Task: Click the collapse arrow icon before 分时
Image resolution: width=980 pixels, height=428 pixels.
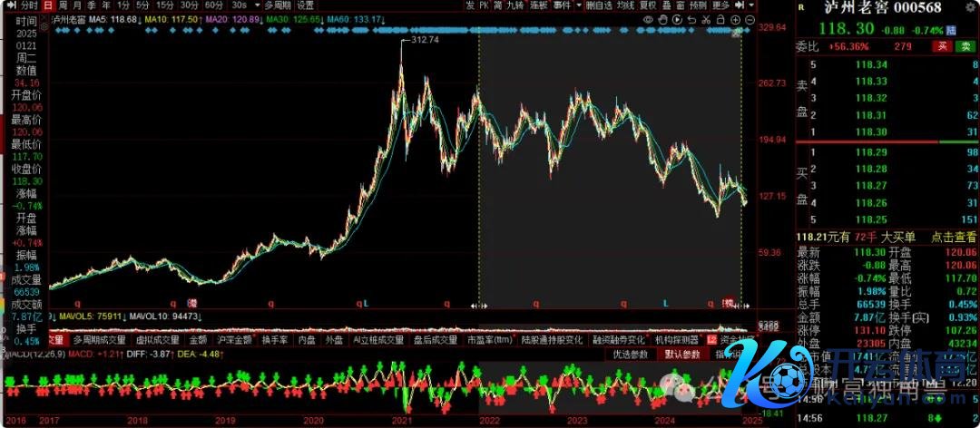Action: 8,5
